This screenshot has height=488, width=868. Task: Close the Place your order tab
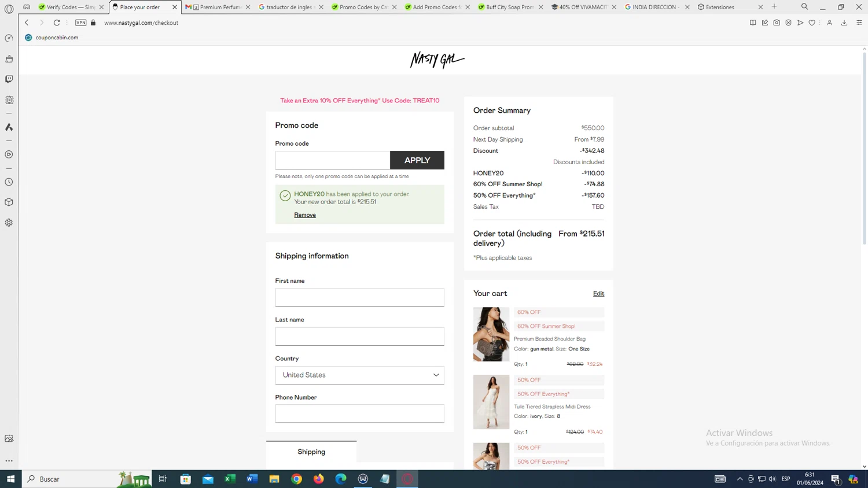pos(175,7)
